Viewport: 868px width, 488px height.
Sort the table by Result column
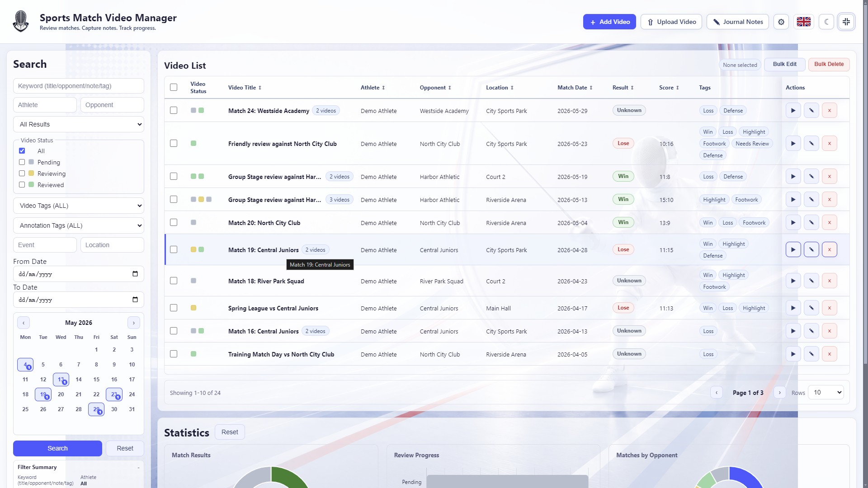pyautogui.click(x=623, y=88)
